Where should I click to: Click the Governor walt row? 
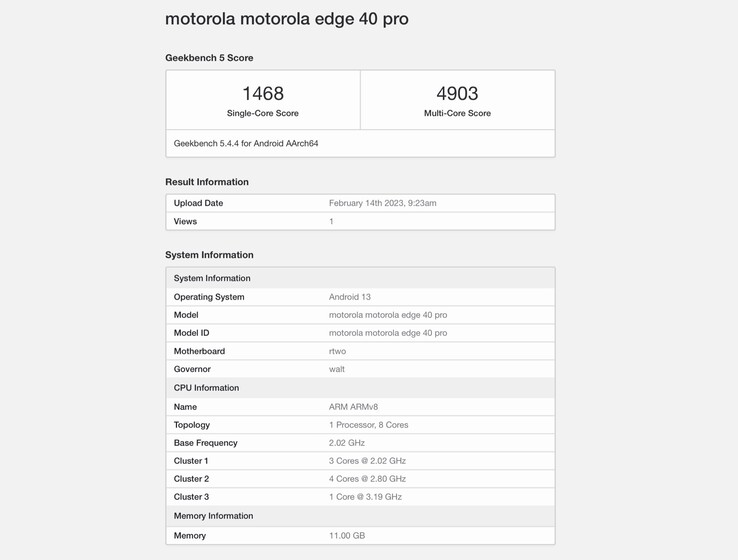360,369
